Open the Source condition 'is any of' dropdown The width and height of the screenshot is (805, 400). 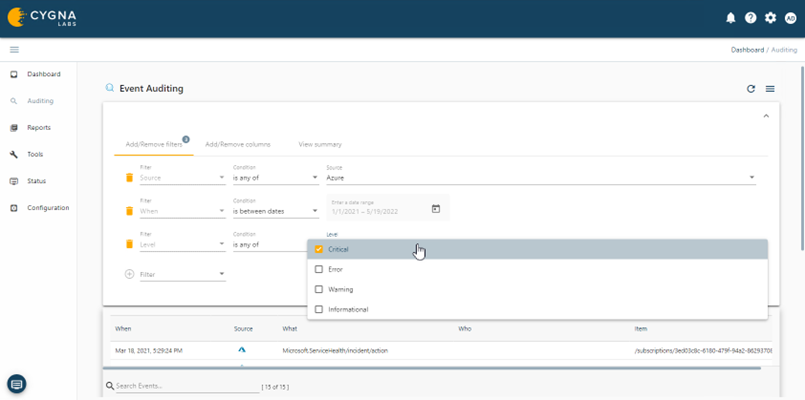pyautogui.click(x=276, y=178)
